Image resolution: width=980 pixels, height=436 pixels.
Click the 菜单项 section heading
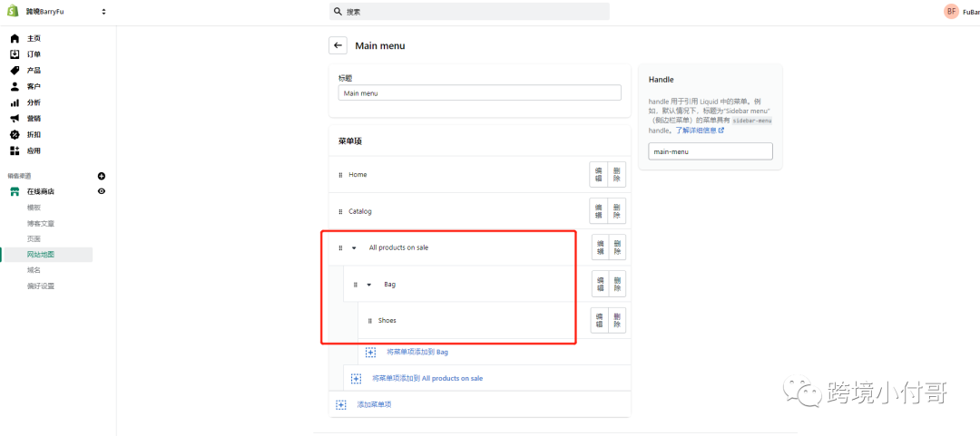coord(350,141)
